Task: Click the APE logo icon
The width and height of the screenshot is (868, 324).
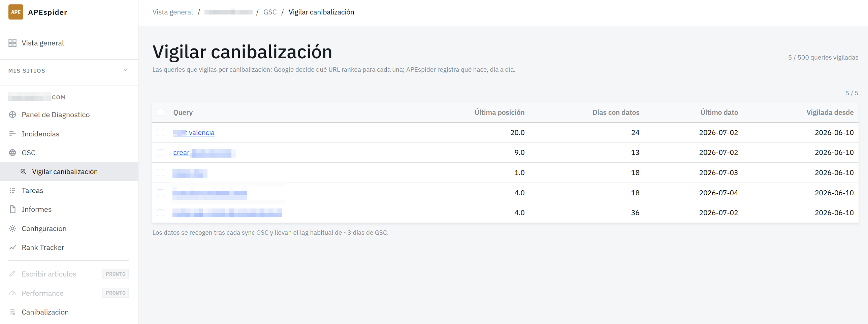Action: pos(15,12)
